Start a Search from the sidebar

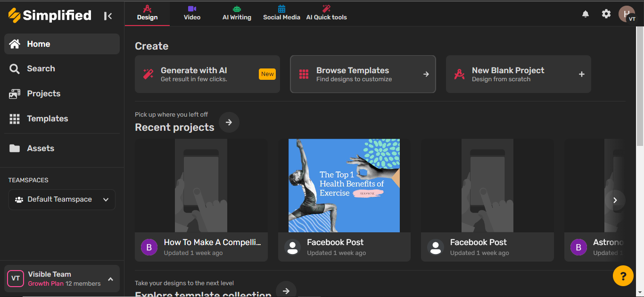pos(41,68)
